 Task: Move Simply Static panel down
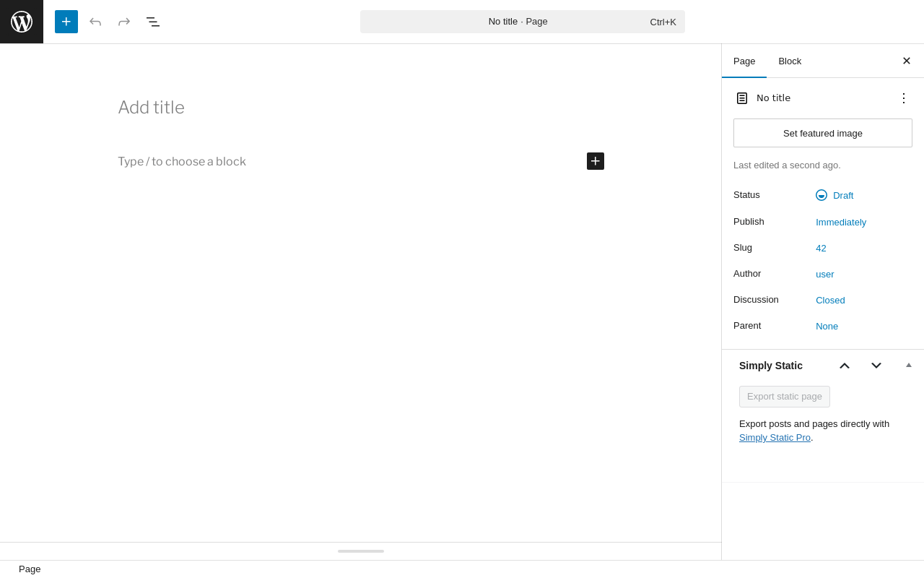876,366
